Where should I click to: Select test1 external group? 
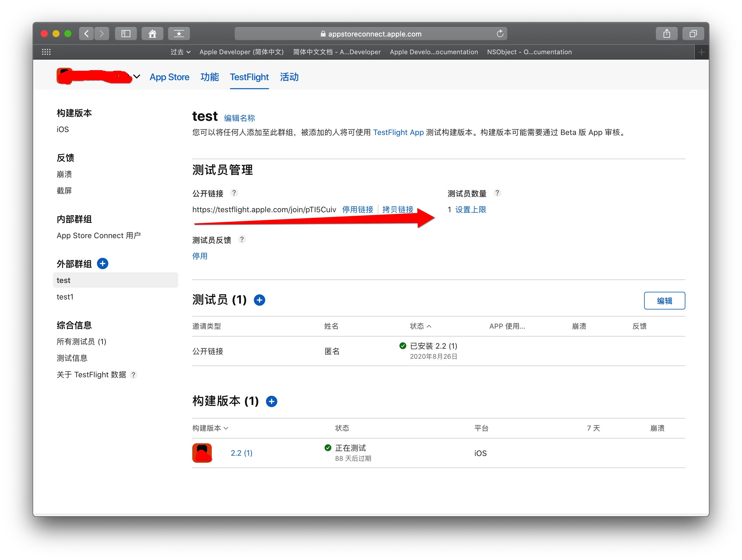tap(65, 297)
